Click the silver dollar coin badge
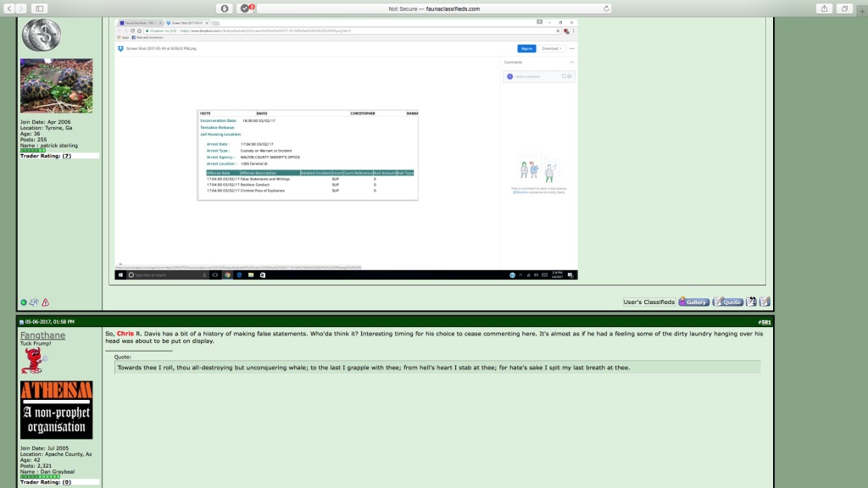Image resolution: width=868 pixels, height=488 pixels. click(42, 34)
